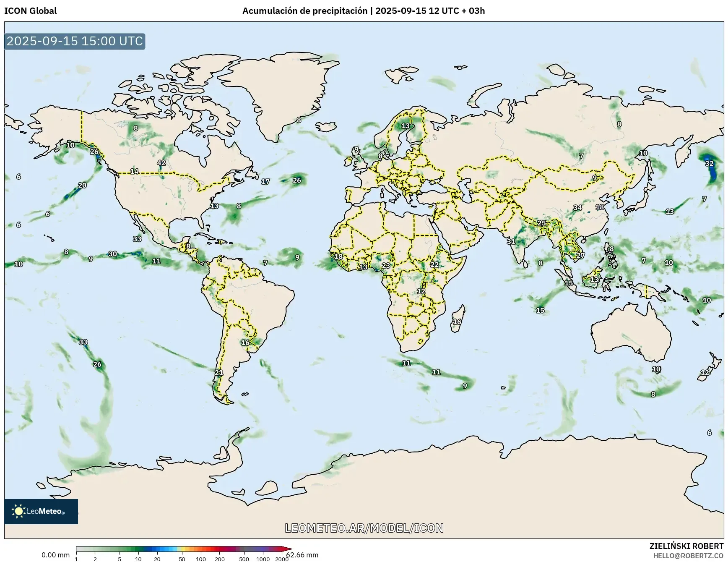The height and width of the screenshot is (562, 728).
Task: Click the ZIELIŃSKI ROBERT author name
Action: coord(686,546)
